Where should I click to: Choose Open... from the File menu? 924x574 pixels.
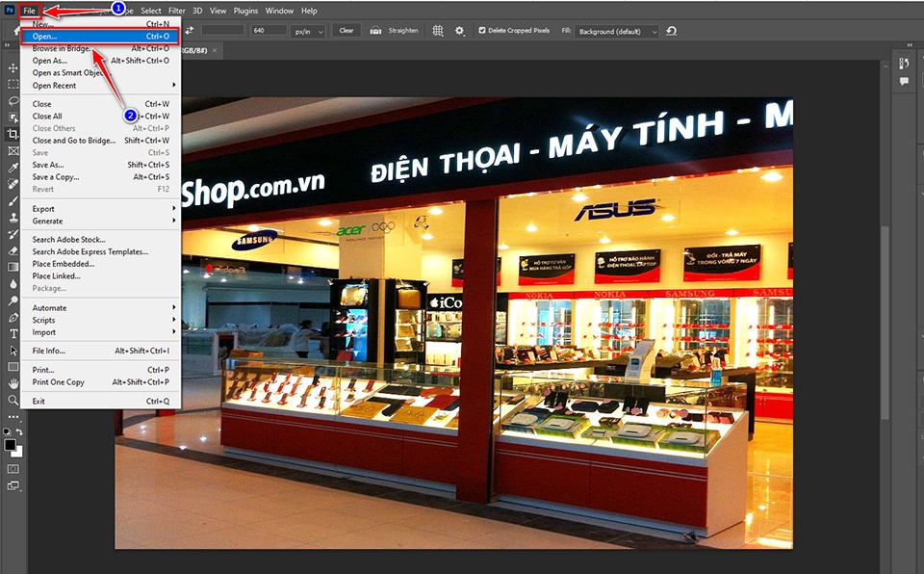tap(101, 37)
